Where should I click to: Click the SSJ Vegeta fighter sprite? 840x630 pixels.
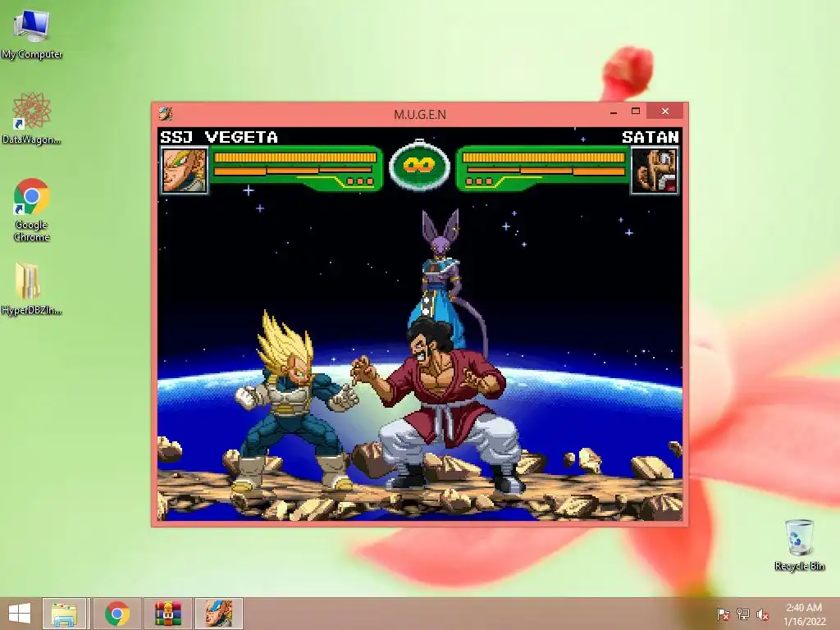tap(294, 402)
